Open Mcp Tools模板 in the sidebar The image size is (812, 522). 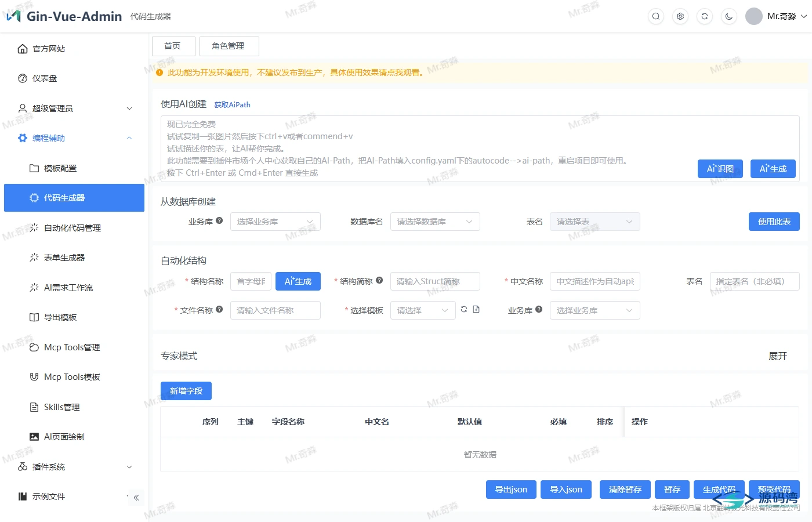[74, 377]
